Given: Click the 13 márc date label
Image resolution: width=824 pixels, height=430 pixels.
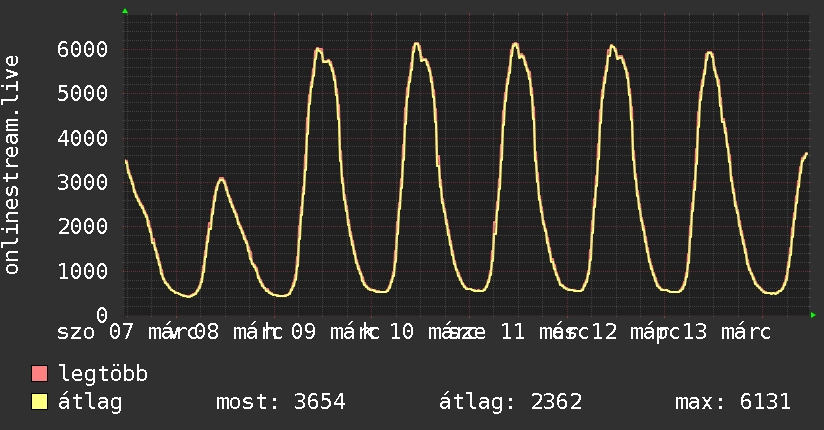Looking at the screenshot, I should point(726,332).
